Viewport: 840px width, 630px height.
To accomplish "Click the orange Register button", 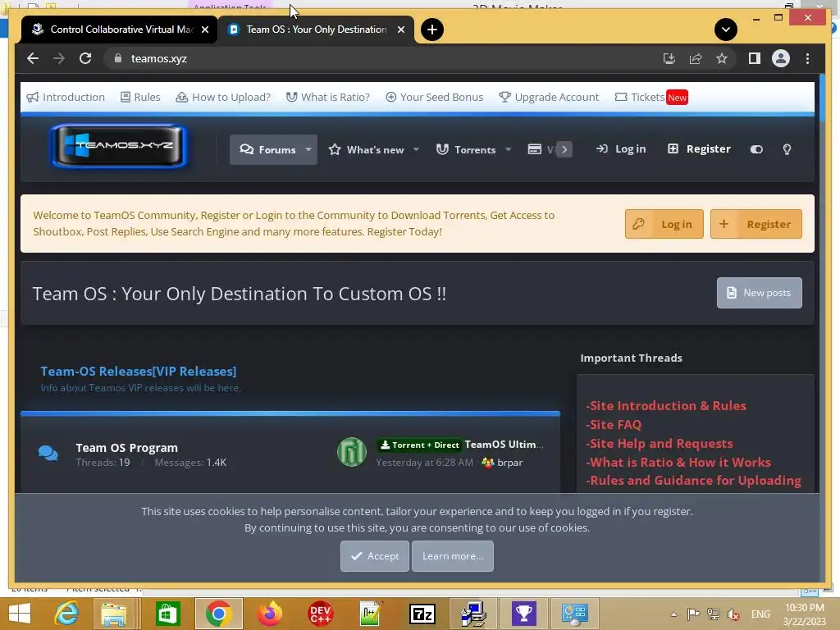I will pos(756,224).
